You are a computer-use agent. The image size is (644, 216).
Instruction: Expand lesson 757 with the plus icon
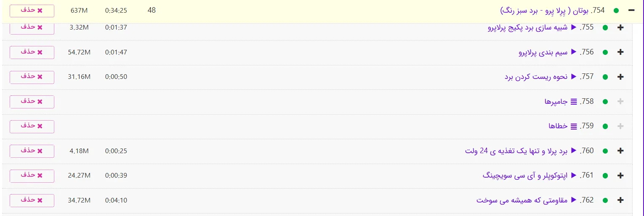620,77
